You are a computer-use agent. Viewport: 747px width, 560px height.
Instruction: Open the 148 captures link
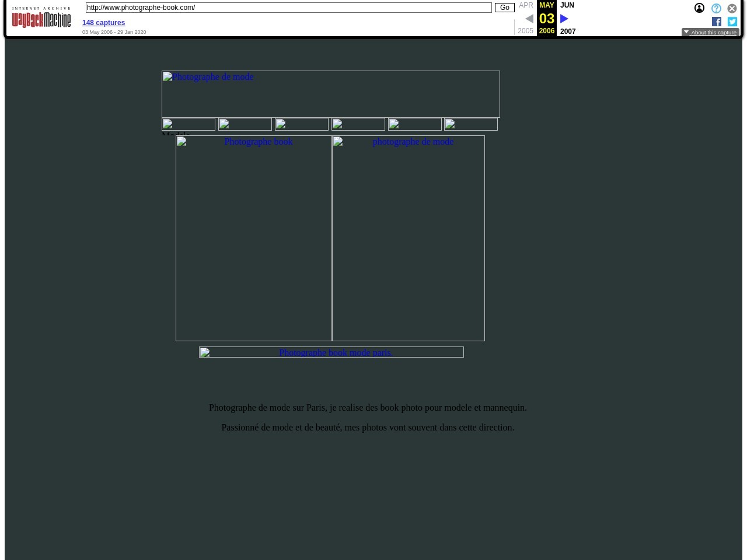(103, 23)
